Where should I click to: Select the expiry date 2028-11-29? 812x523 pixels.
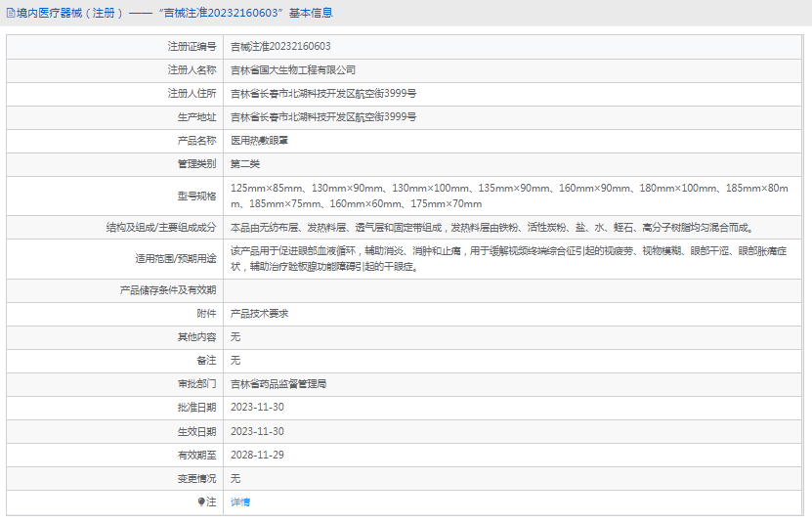tap(257, 456)
